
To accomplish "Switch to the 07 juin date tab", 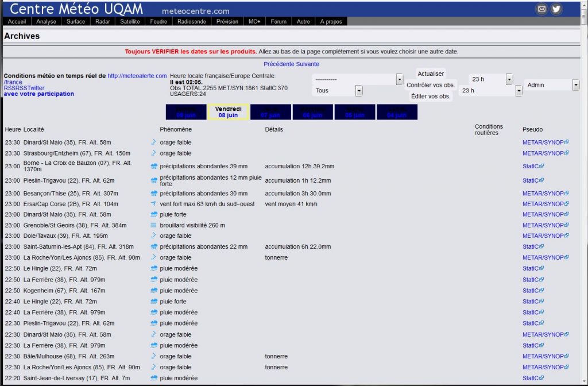I will pyautogui.click(x=270, y=112).
